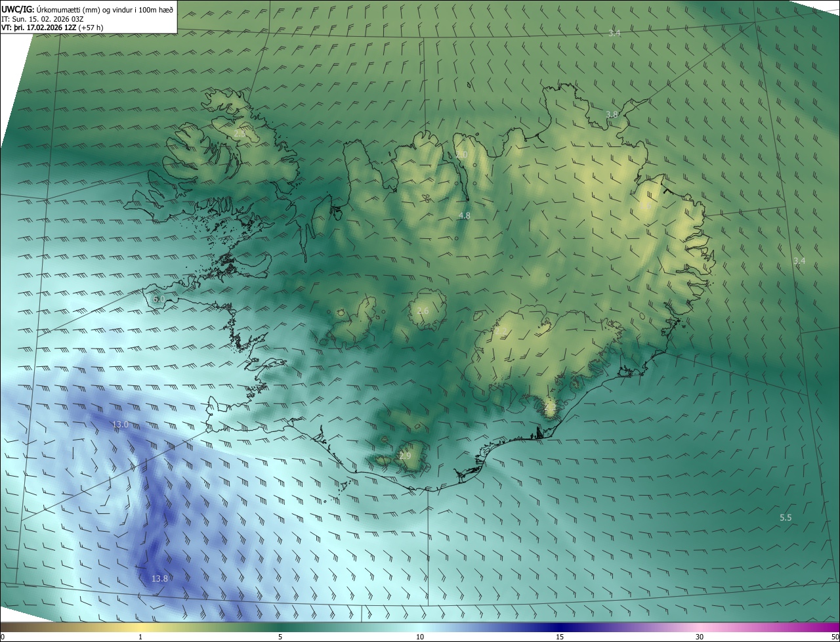Click the 2.0 value label on the map
840x642 pixels.
461,154
